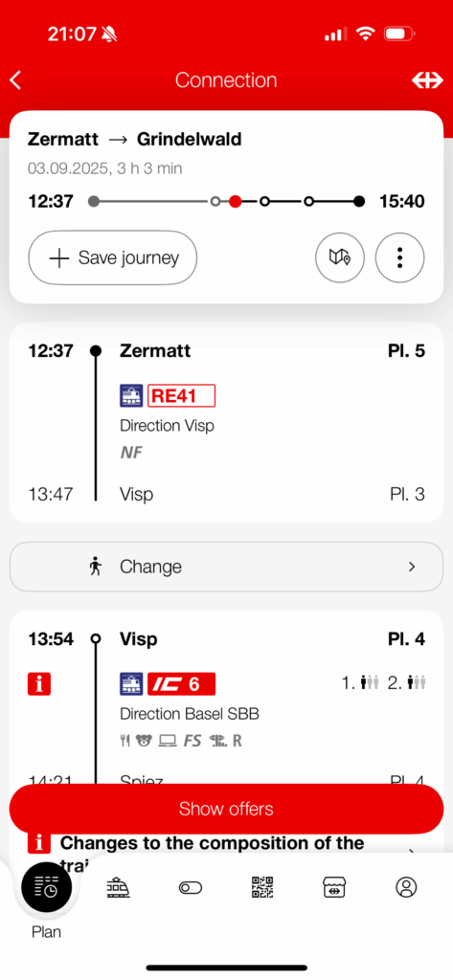Select the end point of the journey line

pos(358,201)
